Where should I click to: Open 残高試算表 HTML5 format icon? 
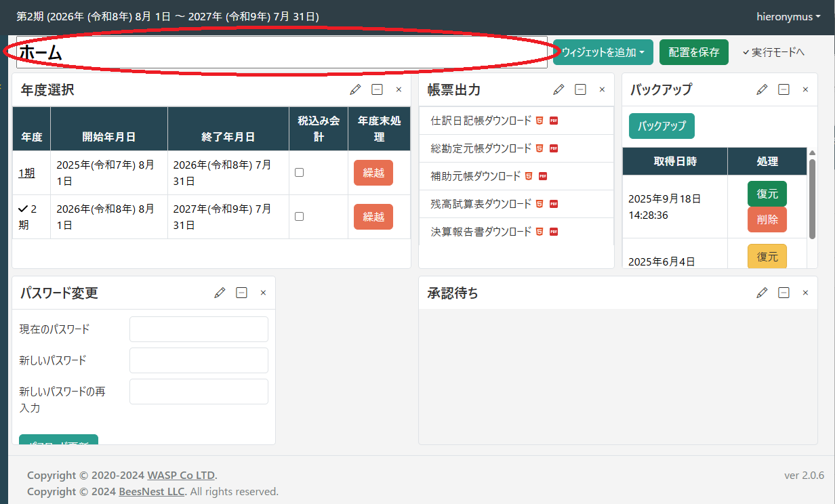coord(539,204)
